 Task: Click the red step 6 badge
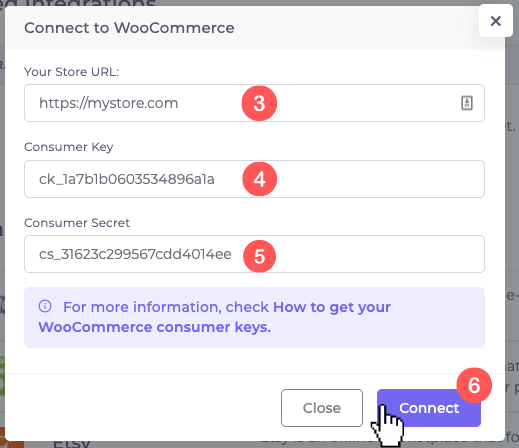point(474,385)
